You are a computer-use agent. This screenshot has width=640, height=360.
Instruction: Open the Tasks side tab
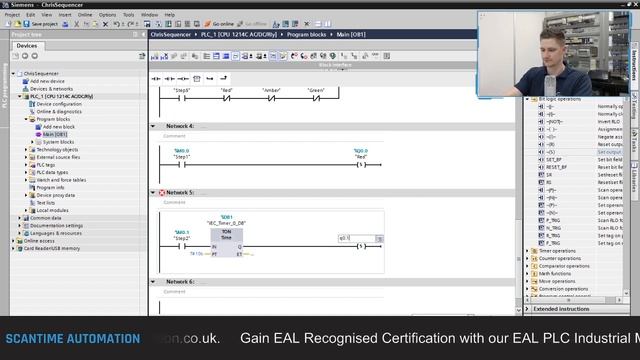click(x=635, y=141)
